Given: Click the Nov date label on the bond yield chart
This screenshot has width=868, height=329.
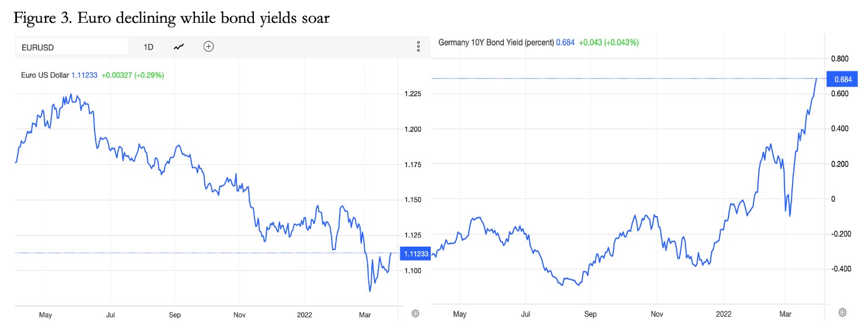Looking at the screenshot, I should [x=657, y=314].
